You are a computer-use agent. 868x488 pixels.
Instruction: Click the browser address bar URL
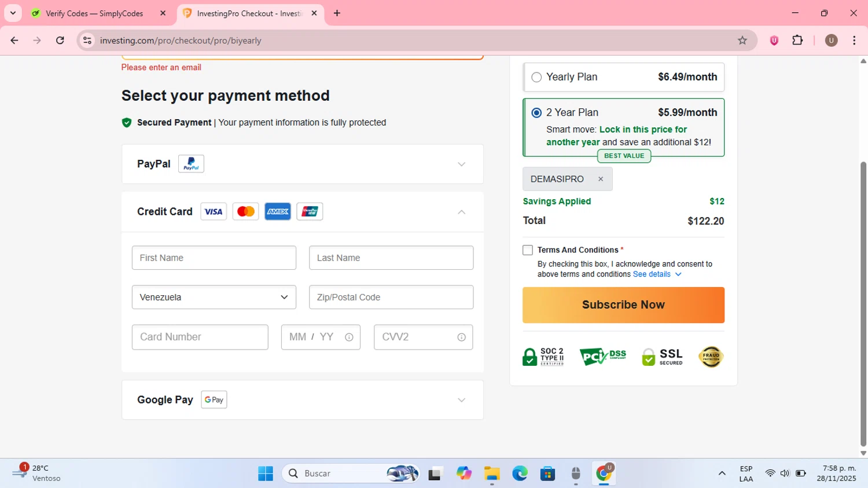point(181,41)
